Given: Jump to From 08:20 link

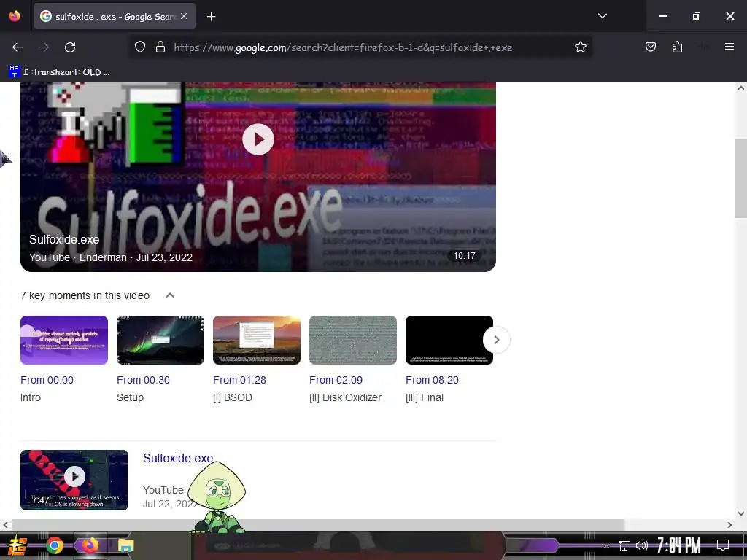Looking at the screenshot, I should click(x=432, y=380).
